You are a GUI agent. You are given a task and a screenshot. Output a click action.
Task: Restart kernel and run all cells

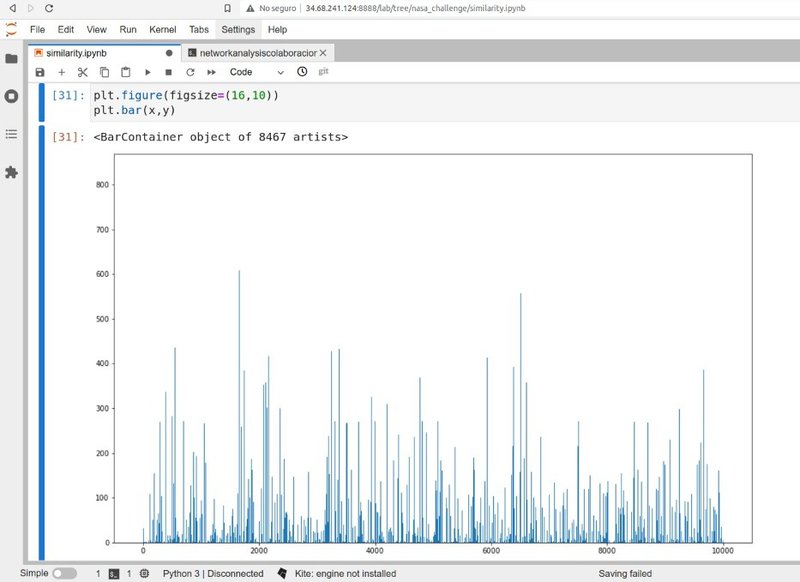[211, 72]
